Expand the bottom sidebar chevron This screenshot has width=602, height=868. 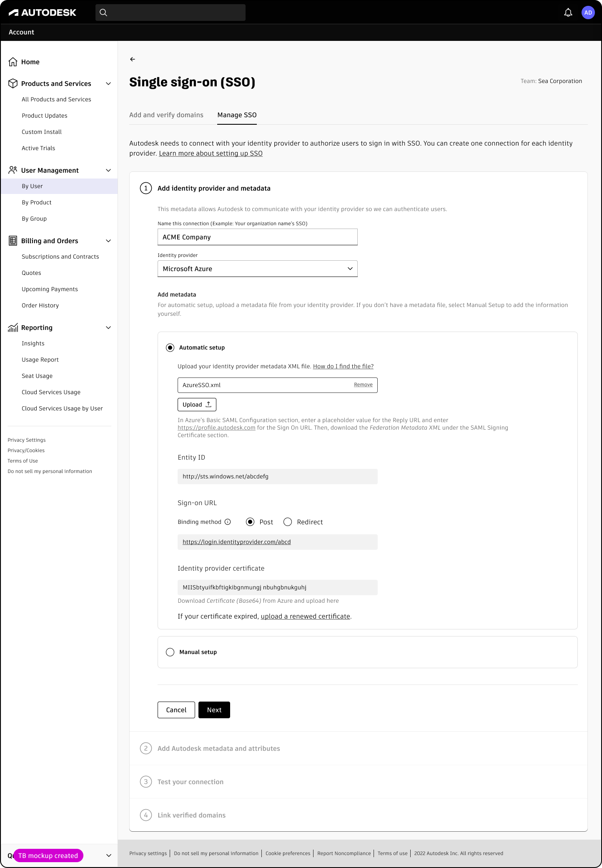tap(109, 855)
